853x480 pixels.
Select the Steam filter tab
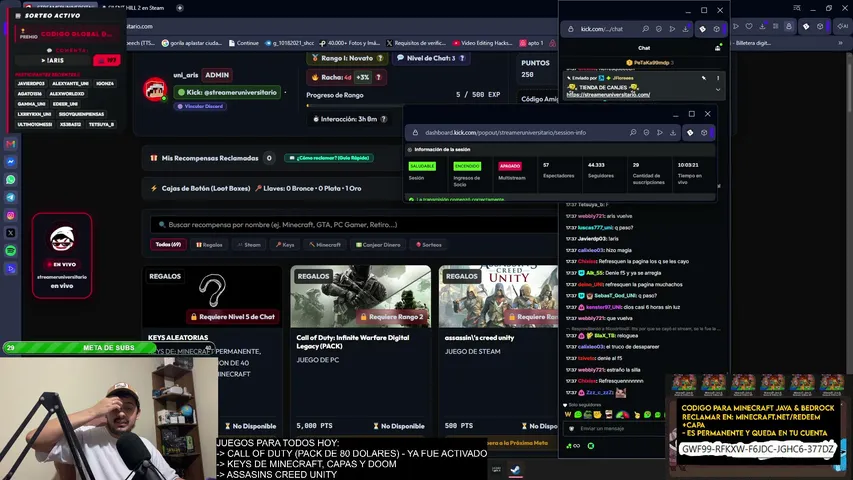click(x=249, y=245)
